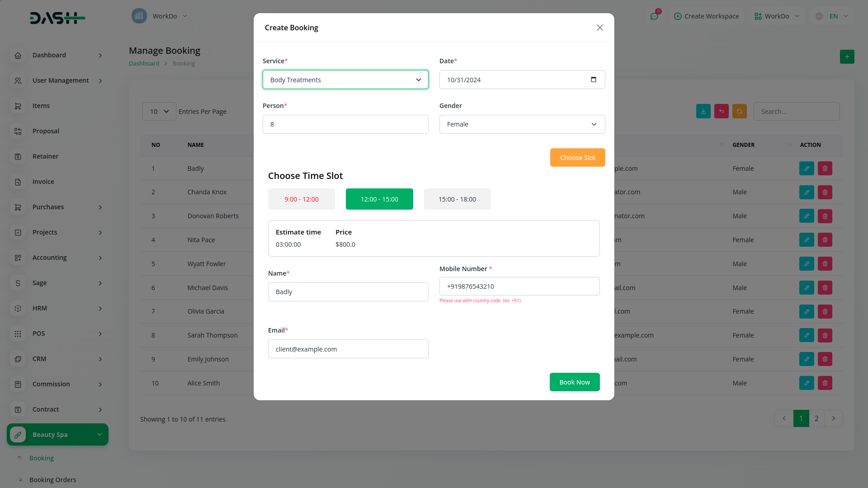The image size is (868, 488).
Task: Click edit icon for Chanda Knox row
Action: click(x=807, y=192)
